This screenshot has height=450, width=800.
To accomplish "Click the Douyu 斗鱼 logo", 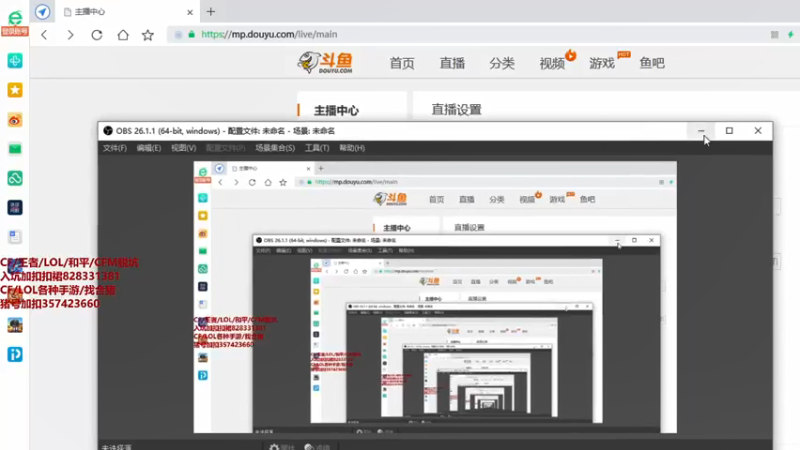I will pos(325,63).
